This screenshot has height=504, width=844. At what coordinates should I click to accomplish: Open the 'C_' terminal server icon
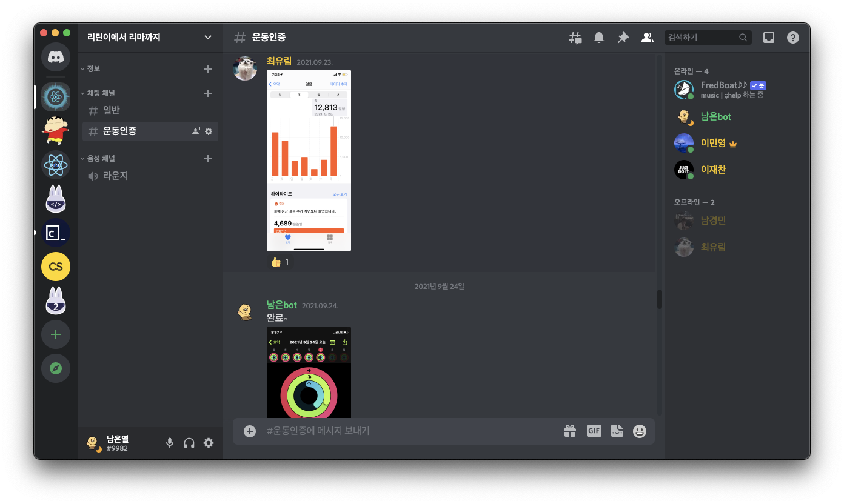(56, 232)
